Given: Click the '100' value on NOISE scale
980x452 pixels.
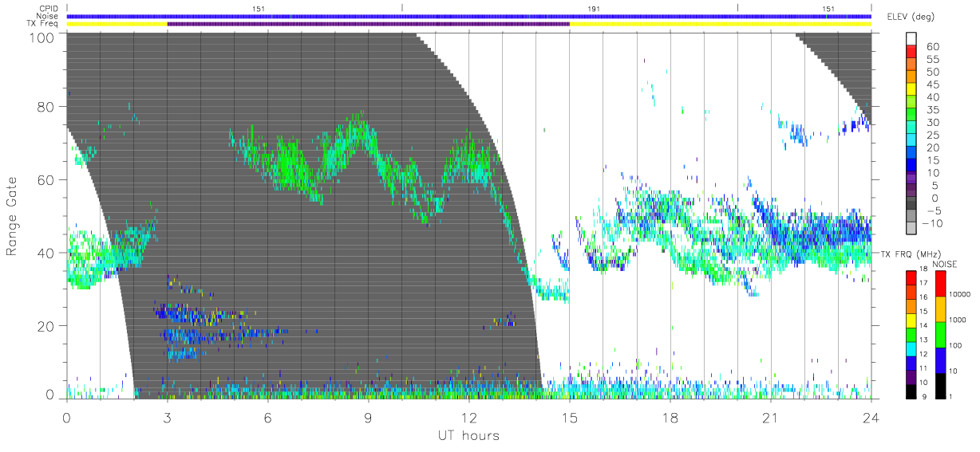Looking at the screenshot, I should point(956,345).
